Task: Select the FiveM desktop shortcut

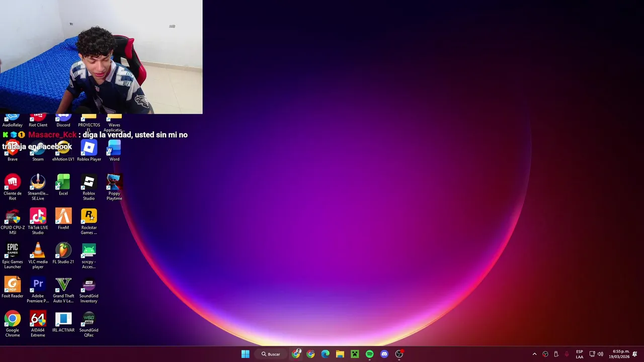Action: [x=63, y=219]
